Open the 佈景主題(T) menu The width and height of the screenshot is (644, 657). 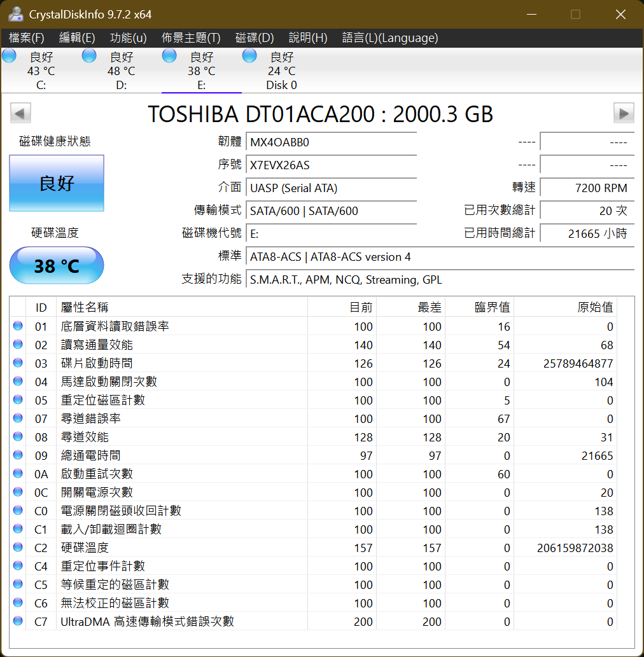[191, 38]
